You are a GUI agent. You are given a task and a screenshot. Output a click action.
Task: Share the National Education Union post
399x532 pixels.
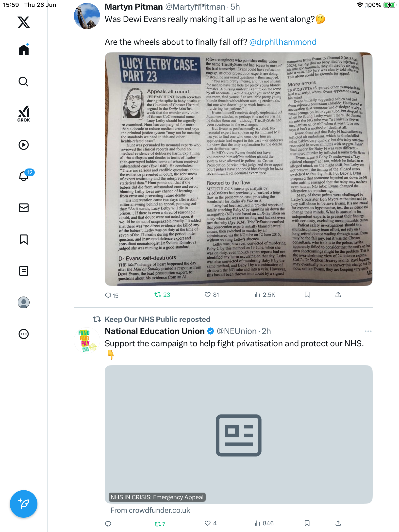338,523
